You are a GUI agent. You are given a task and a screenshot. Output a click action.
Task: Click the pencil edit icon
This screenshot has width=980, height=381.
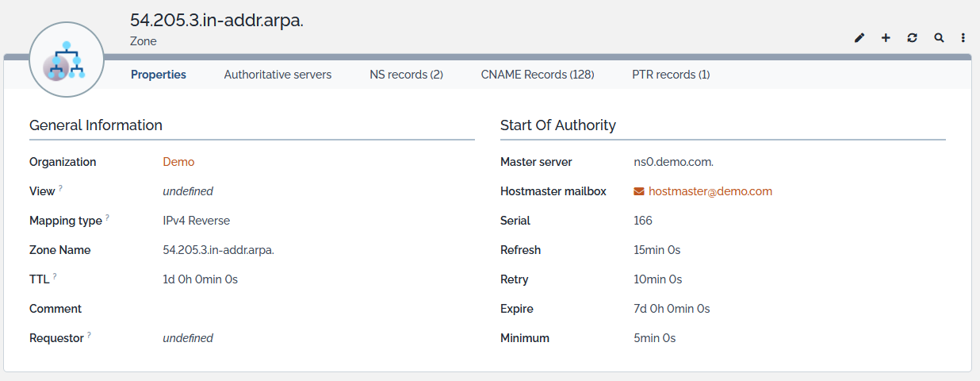coord(859,37)
